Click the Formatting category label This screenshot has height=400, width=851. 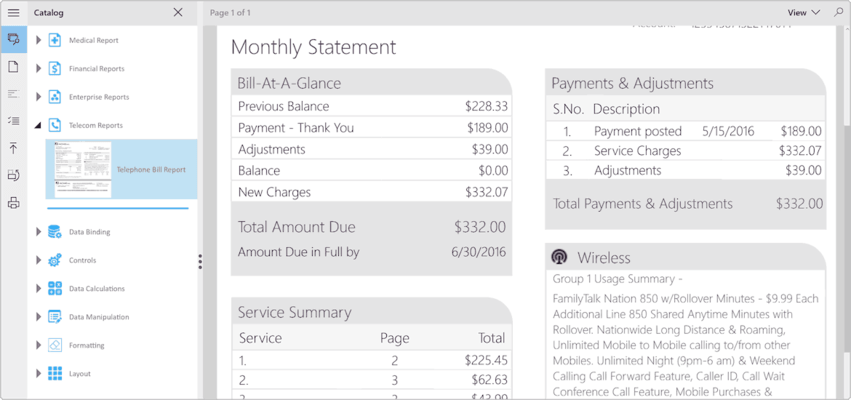click(86, 345)
